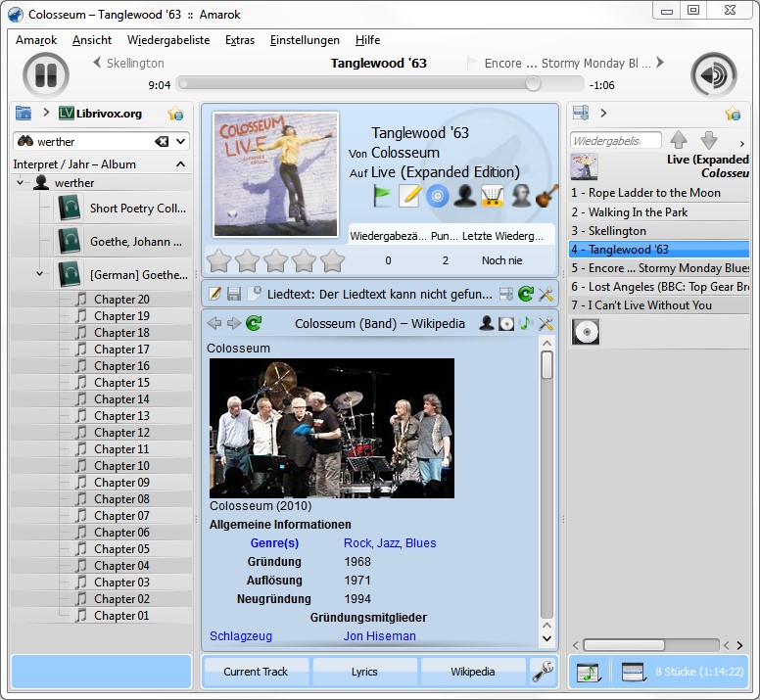This screenshot has width=760, height=700.
Task: Click the Colosseum Live album cover
Action: [x=276, y=174]
